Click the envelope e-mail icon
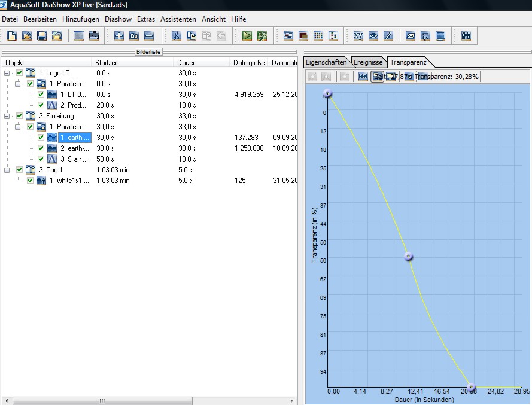Viewport: 532px width, 405px height. click(x=411, y=36)
